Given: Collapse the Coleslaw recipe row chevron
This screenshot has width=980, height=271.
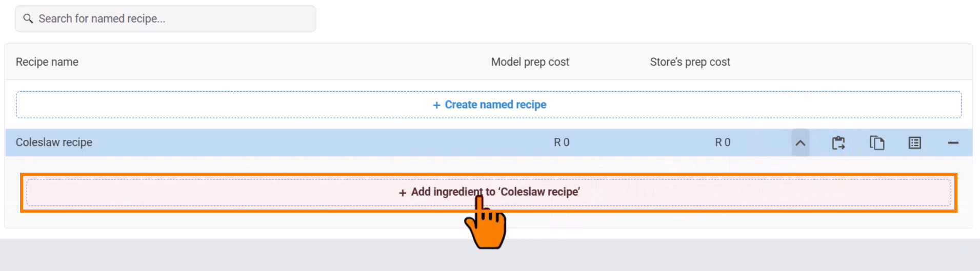Looking at the screenshot, I should point(800,143).
